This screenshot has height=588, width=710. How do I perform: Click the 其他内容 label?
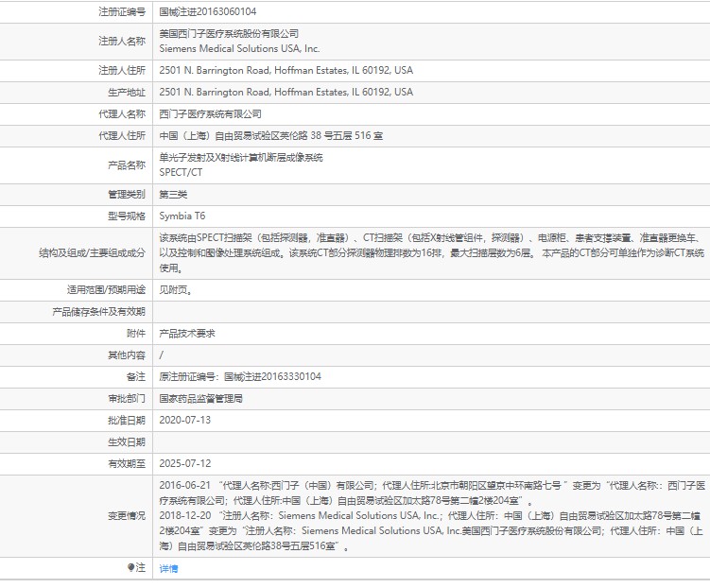pos(127,355)
